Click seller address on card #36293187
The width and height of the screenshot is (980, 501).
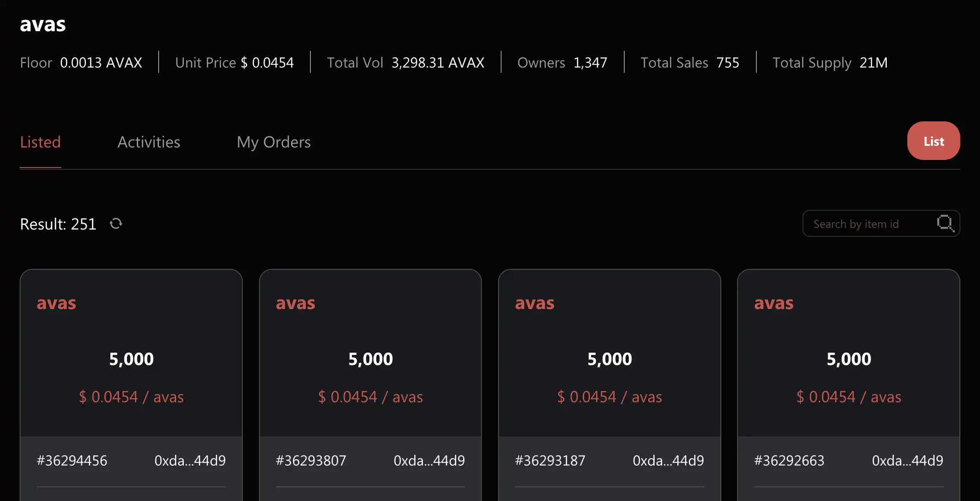[x=668, y=460]
